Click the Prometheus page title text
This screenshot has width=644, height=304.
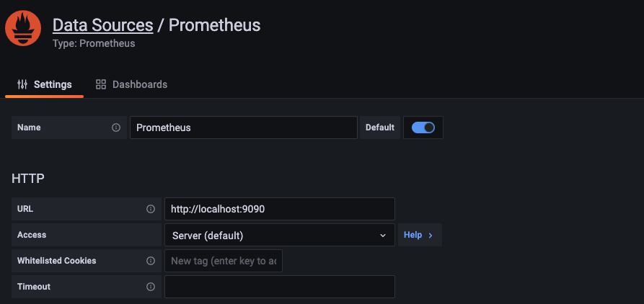[x=214, y=24]
